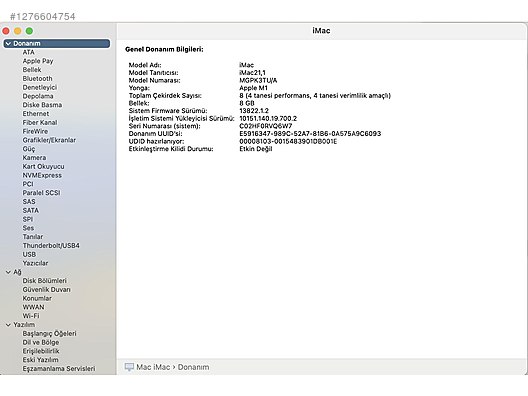Select Grafikler/Ekranlar in sidebar

pos(49,140)
